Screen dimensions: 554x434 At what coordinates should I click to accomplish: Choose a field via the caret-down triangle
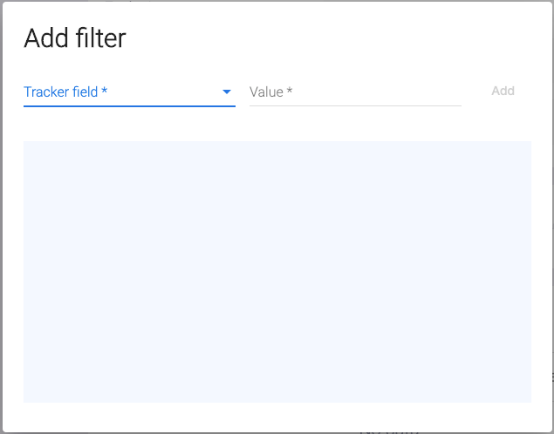tap(227, 92)
